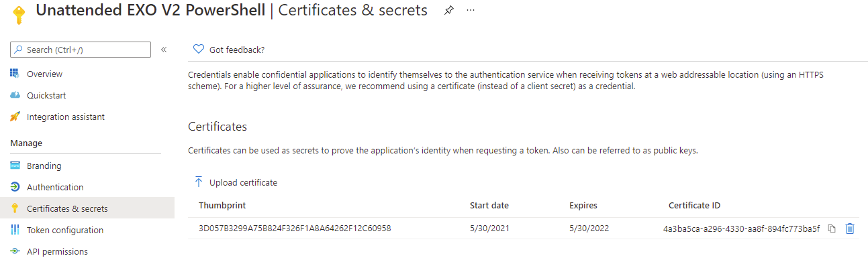Pin the Certificates & secrets blade
This screenshot has height=262, width=868.
click(x=449, y=11)
